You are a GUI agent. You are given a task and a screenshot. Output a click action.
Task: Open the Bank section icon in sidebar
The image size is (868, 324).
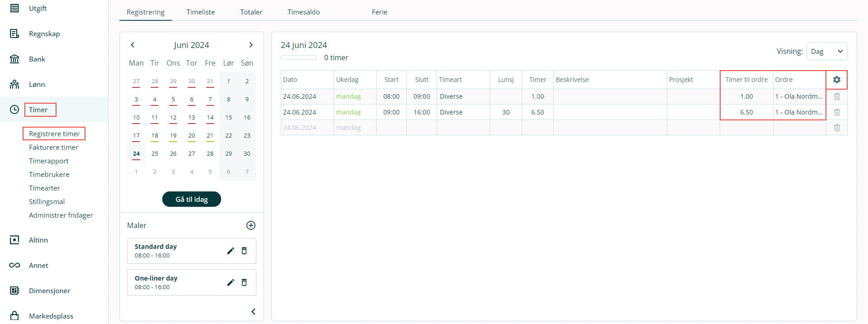[14, 59]
